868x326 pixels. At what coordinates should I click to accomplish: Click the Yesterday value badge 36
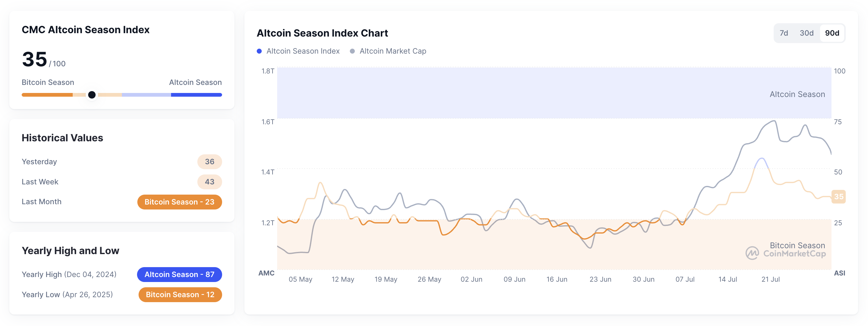point(209,162)
